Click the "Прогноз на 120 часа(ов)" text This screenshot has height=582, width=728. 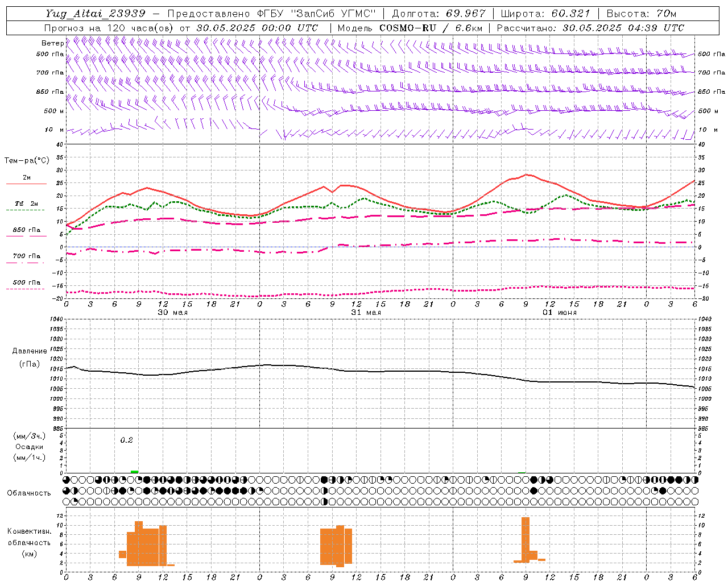110,28
